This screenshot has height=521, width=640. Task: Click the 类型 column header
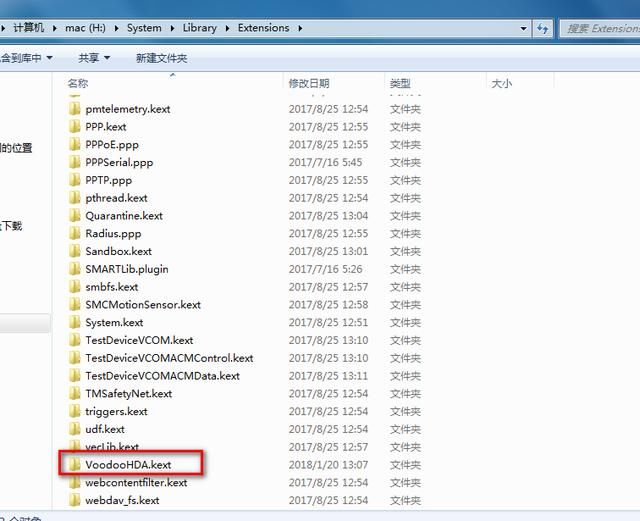(x=400, y=84)
